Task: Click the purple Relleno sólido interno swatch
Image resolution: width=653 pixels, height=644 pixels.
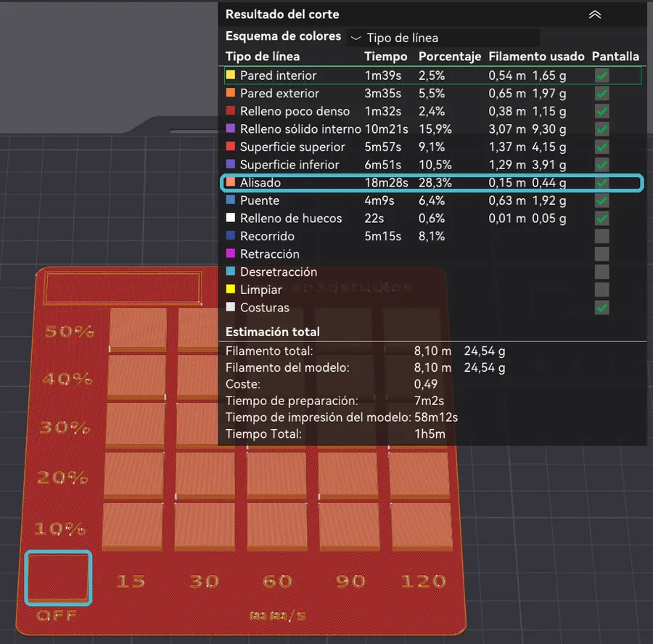Action: click(x=230, y=129)
